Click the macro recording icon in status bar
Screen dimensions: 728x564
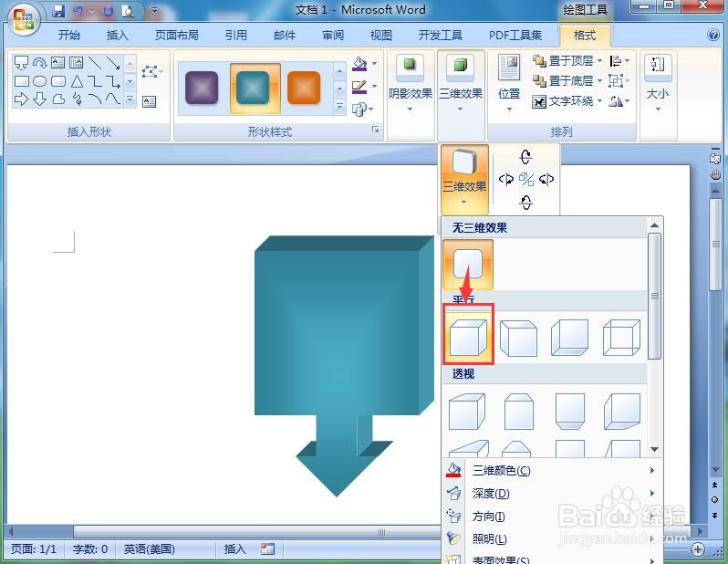[x=267, y=549]
